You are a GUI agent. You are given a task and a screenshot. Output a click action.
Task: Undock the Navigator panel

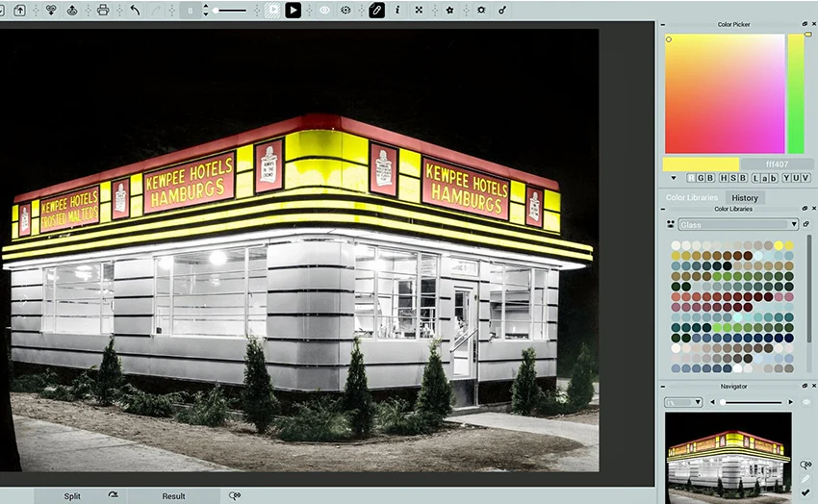pos(806,387)
